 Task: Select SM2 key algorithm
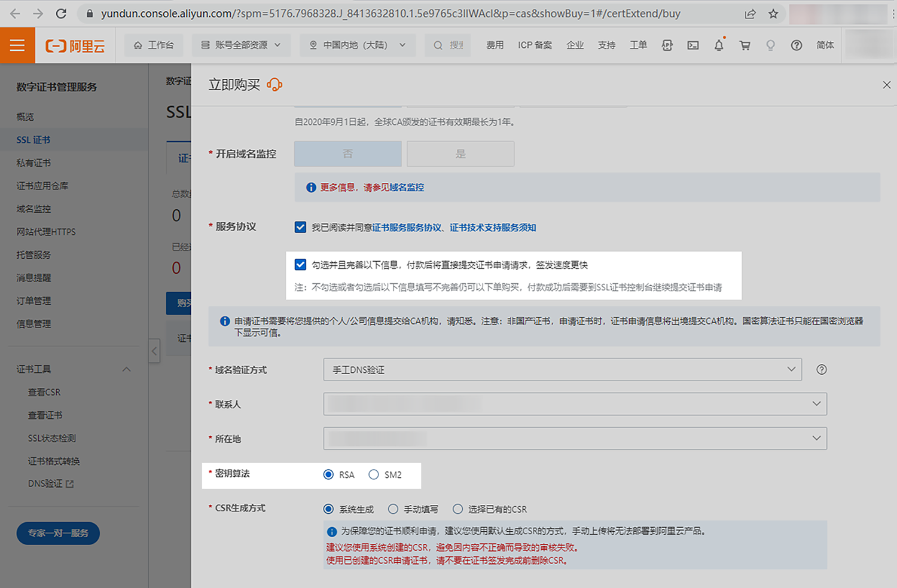click(x=374, y=474)
